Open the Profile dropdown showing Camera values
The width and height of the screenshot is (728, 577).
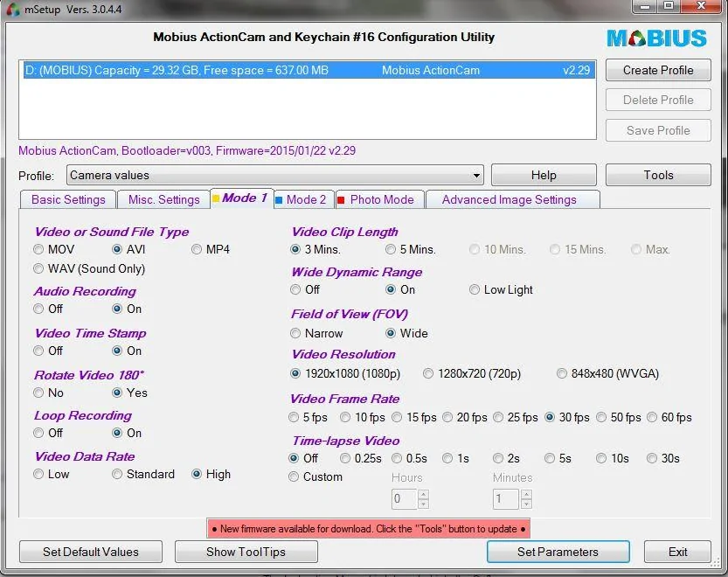pos(274,175)
